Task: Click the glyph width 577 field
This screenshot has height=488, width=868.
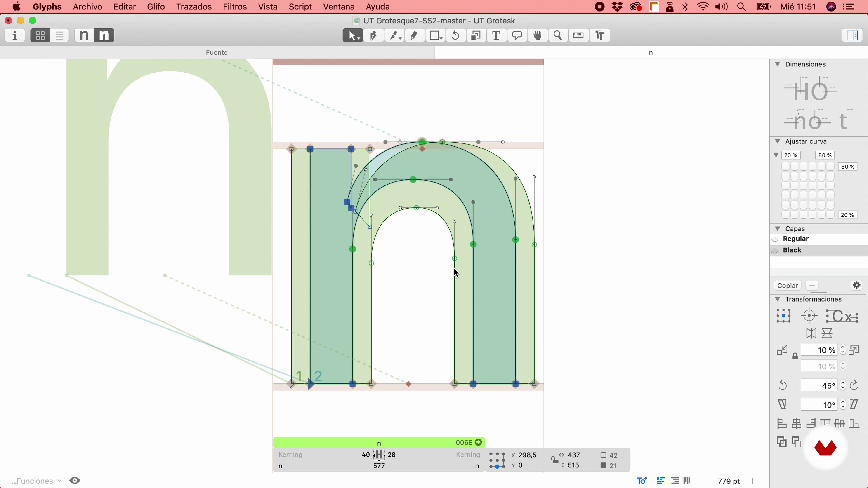Action: (379, 466)
